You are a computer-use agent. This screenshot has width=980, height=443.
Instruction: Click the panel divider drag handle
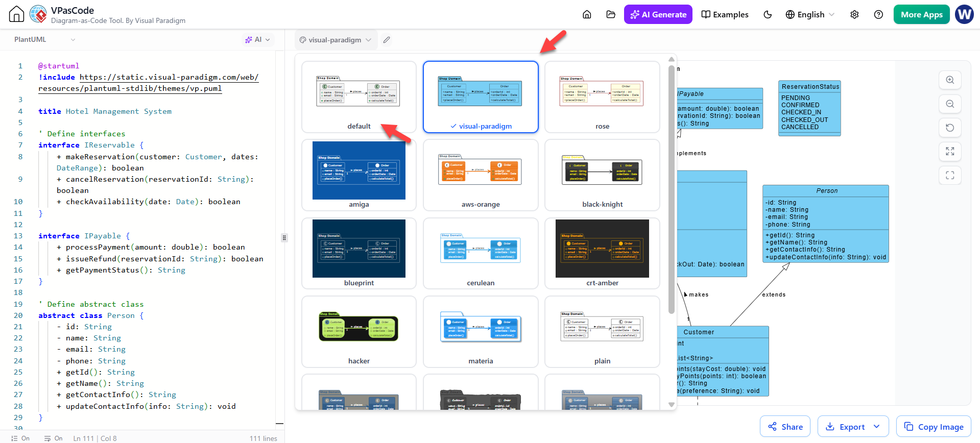click(x=284, y=237)
